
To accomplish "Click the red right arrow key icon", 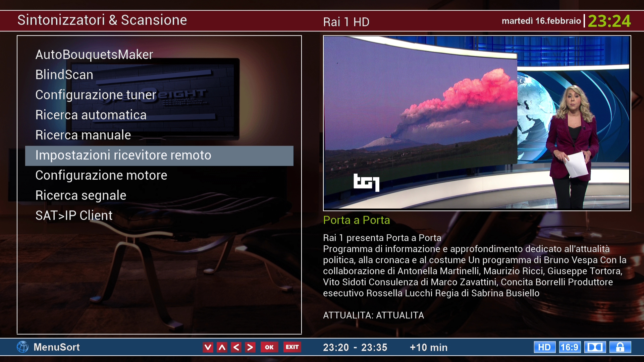I will tap(250, 347).
